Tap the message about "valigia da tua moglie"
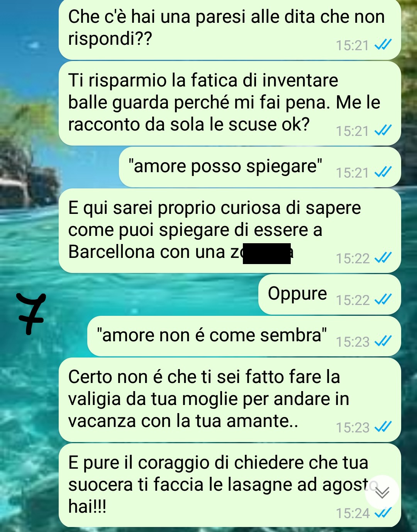This screenshot has height=532, width=417. tap(230, 400)
